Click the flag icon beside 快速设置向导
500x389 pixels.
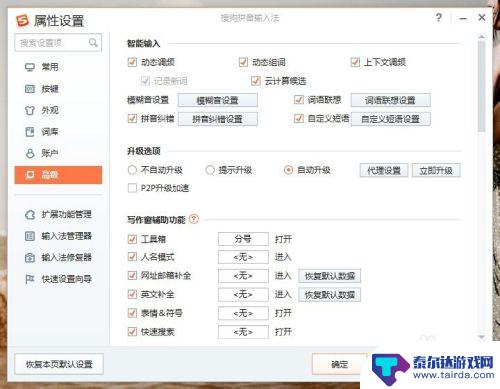click(30, 279)
